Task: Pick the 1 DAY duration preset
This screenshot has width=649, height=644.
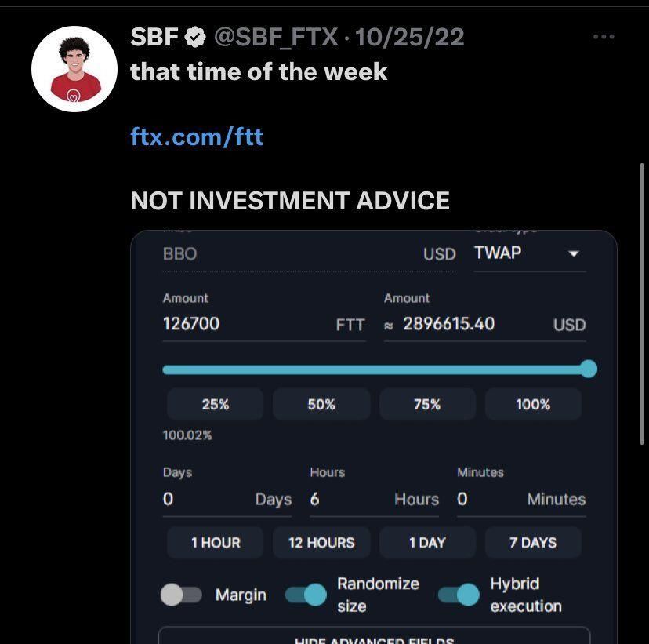Action: 427,543
